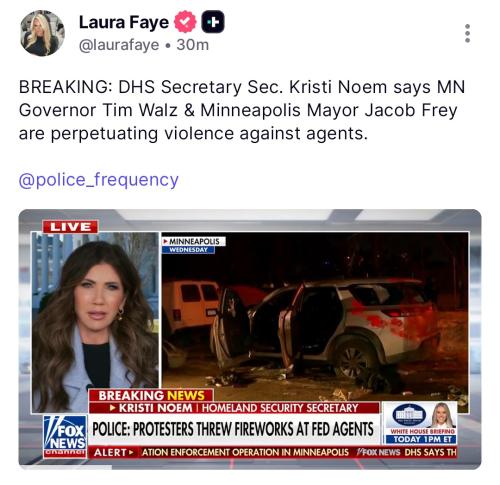Open the @laurafaye handle link
This screenshot has height=485, width=500.
click(x=119, y=45)
